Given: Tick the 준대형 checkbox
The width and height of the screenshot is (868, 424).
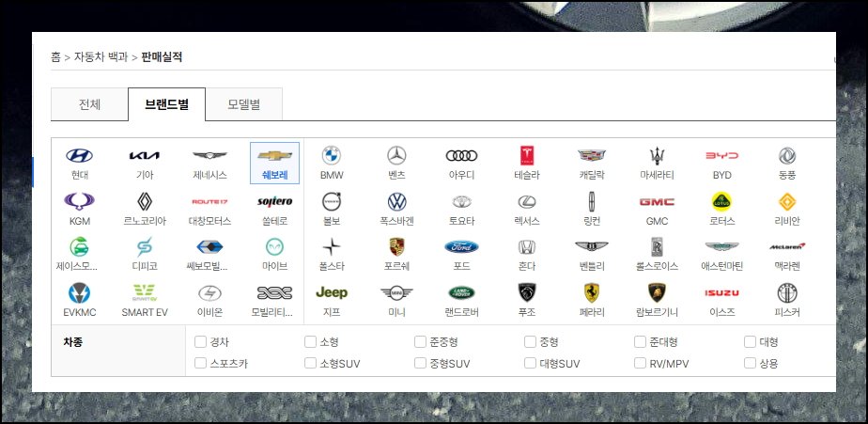Looking at the screenshot, I should (640, 342).
